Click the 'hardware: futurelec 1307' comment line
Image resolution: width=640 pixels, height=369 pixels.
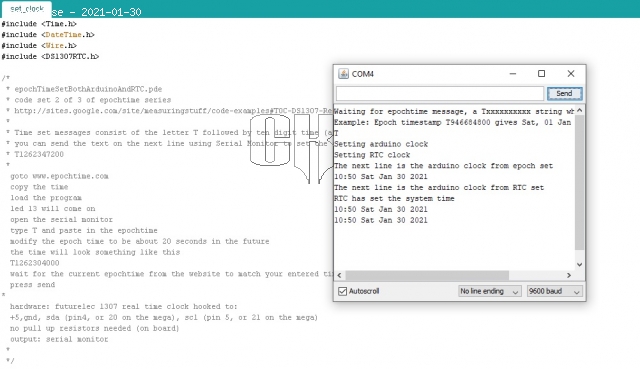pos(123,307)
